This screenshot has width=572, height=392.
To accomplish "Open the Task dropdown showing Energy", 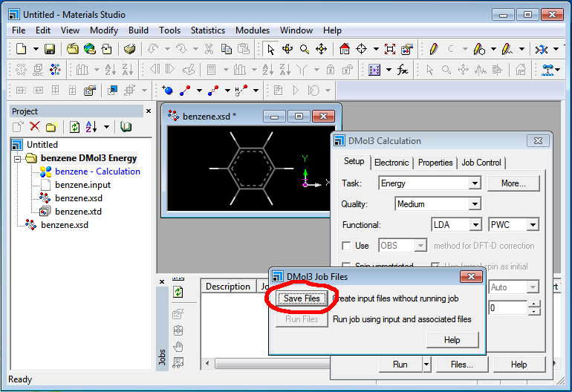I will coord(475,183).
